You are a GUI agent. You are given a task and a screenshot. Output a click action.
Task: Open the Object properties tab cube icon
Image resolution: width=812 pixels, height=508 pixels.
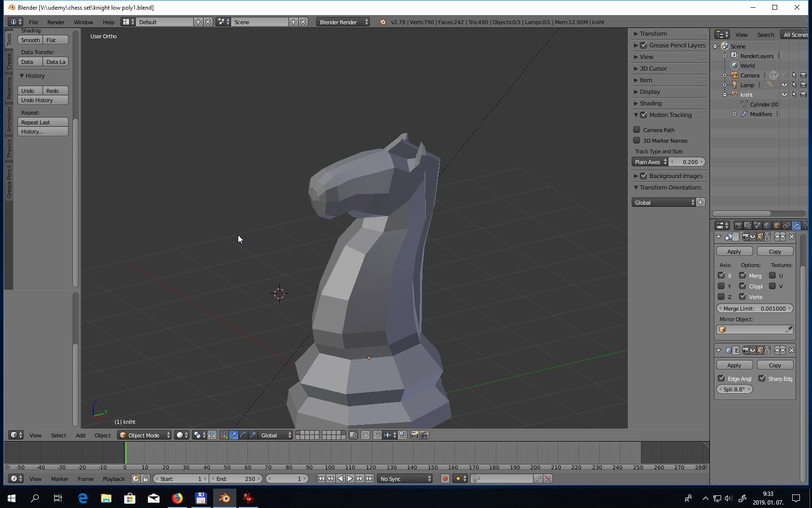coord(777,225)
